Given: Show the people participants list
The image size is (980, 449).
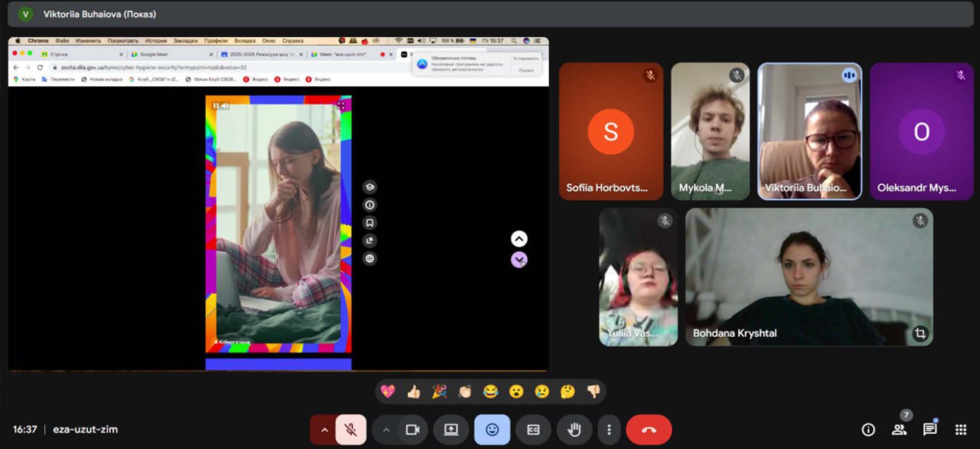Looking at the screenshot, I should pos(899,430).
